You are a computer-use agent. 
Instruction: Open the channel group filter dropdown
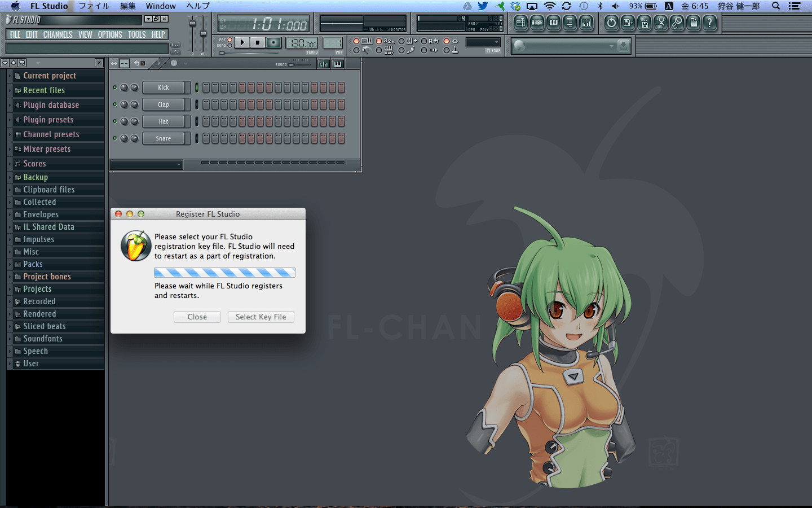coord(147,165)
